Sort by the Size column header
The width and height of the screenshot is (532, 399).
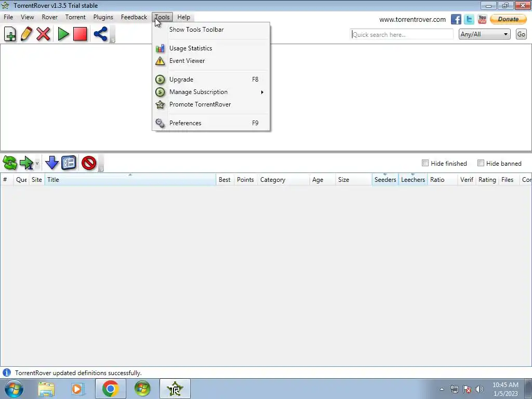click(353, 179)
